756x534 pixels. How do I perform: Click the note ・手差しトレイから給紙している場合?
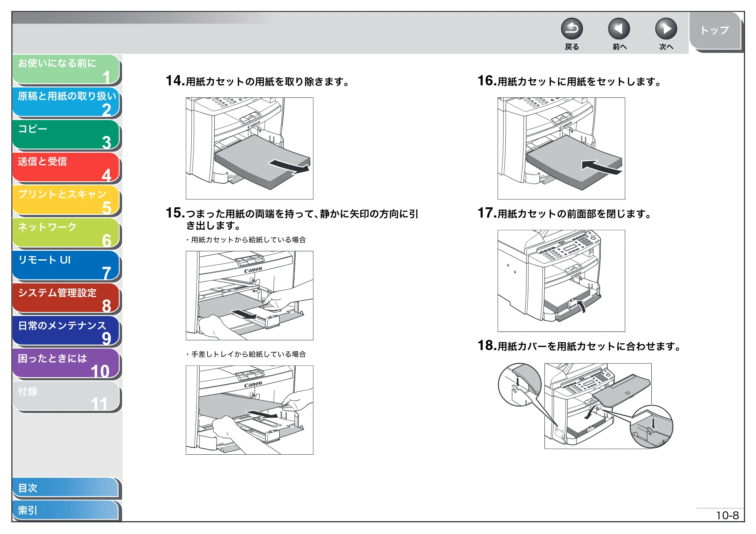(246, 354)
